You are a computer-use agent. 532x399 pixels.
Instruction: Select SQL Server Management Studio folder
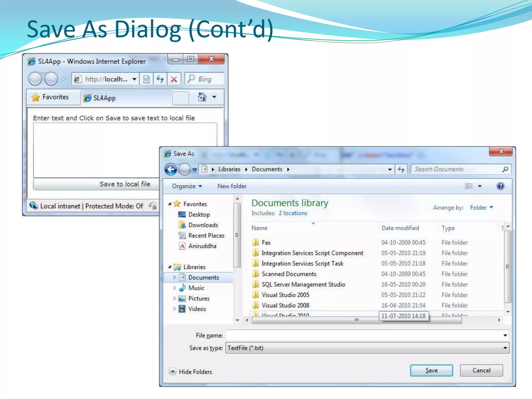303,284
